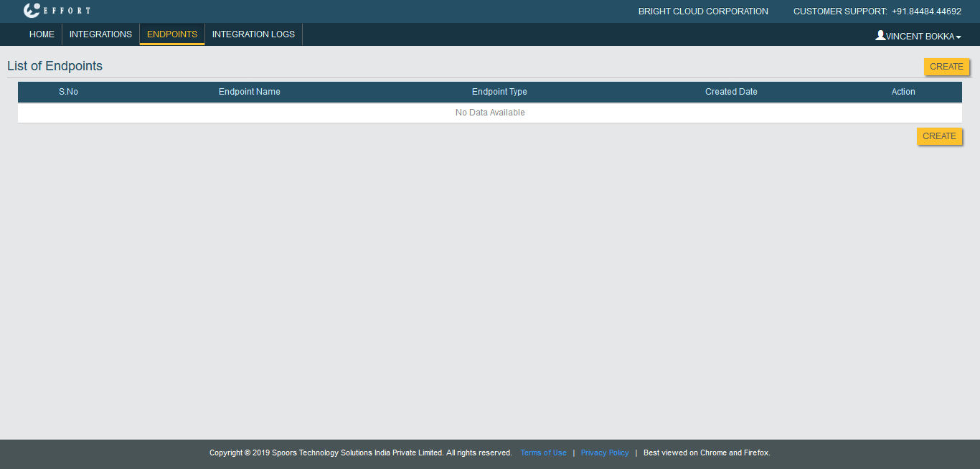Image resolution: width=980 pixels, height=469 pixels.
Task: Switch to the INTEGRATION LOGS tab
Action: click(253, 34)
